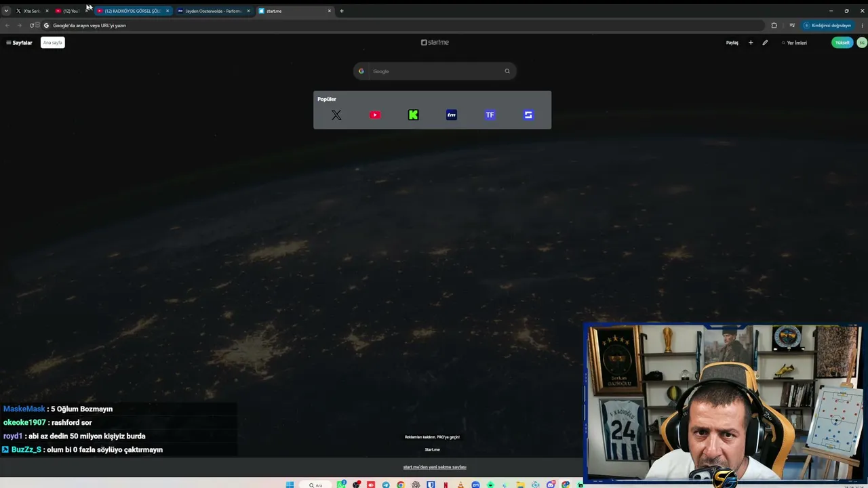Switch to the KADIKÖY'DE GÖRSEL ŞÖLEN tab

[132, 11]
